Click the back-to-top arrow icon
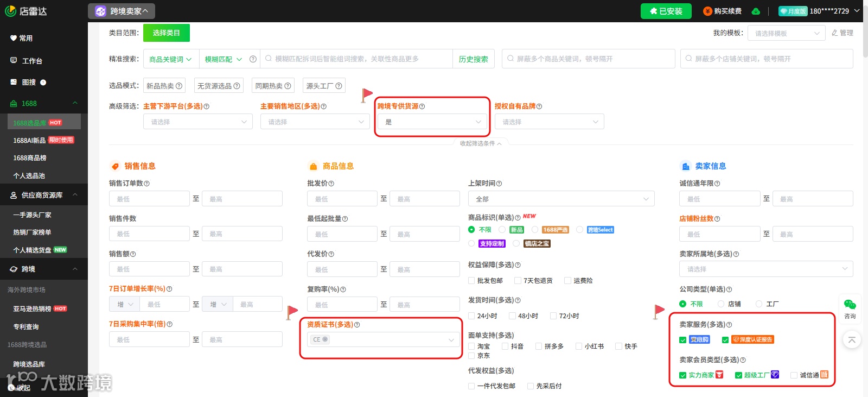The width and height of the screenshot is (868, 397). (x=852, y=340)
